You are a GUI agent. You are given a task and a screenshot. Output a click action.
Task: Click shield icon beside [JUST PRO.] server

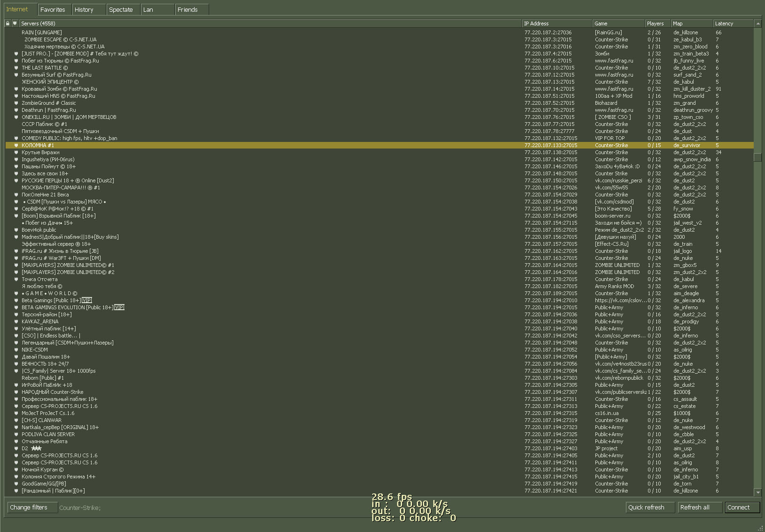[x=16, y=54]
